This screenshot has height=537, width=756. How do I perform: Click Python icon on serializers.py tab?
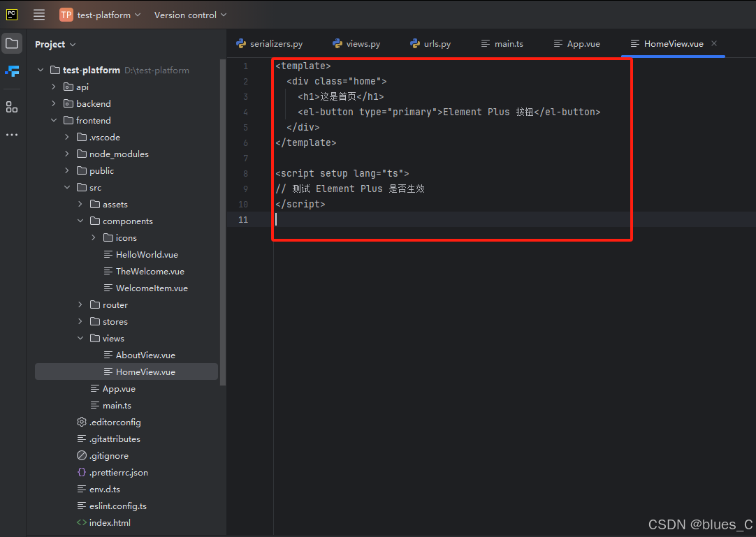pos(241,43)
